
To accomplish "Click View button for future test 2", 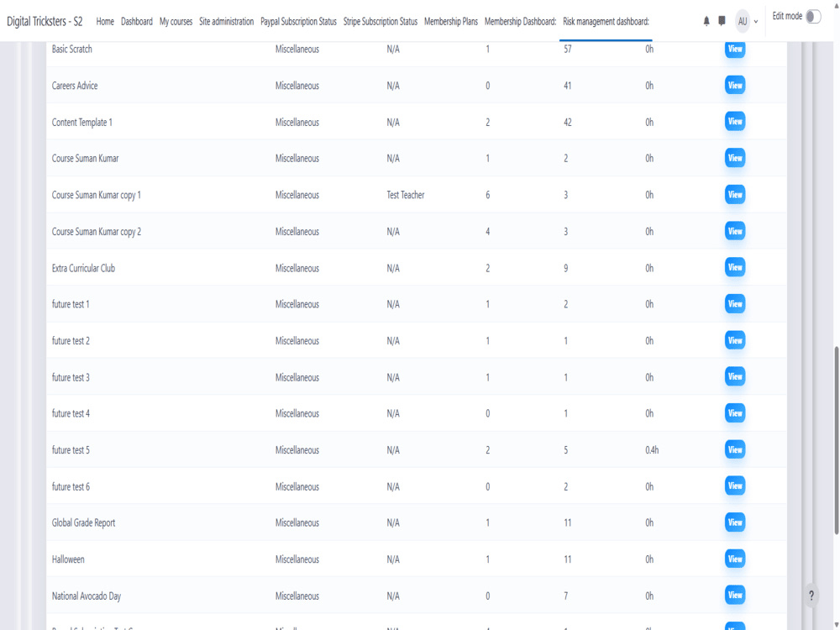I will 735,340.
